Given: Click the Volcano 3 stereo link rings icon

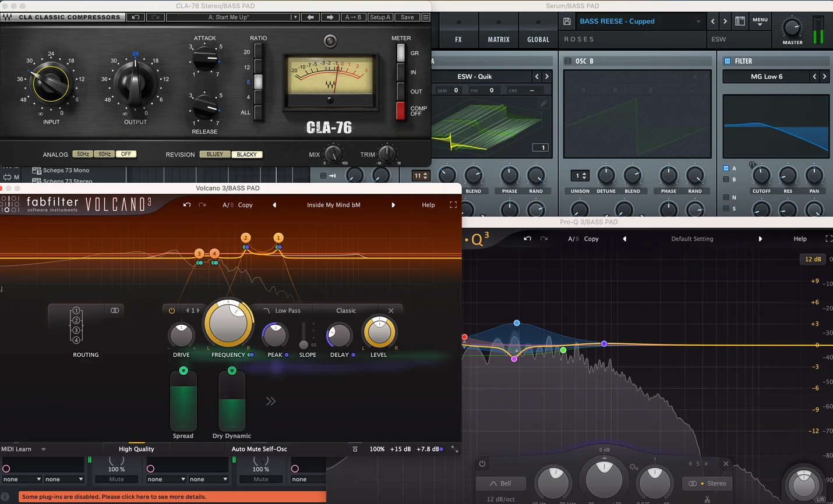Looking at the screenshot, I should point(115,310).
